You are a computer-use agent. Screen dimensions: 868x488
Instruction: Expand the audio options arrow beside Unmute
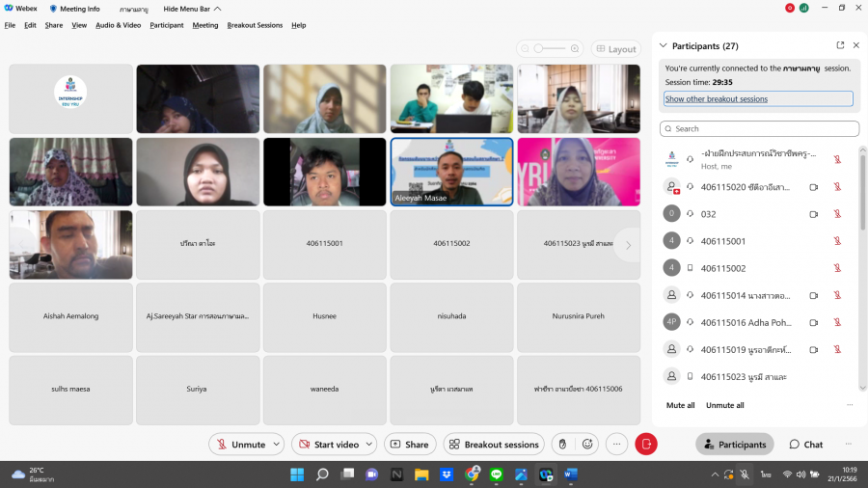click(277, 445)
